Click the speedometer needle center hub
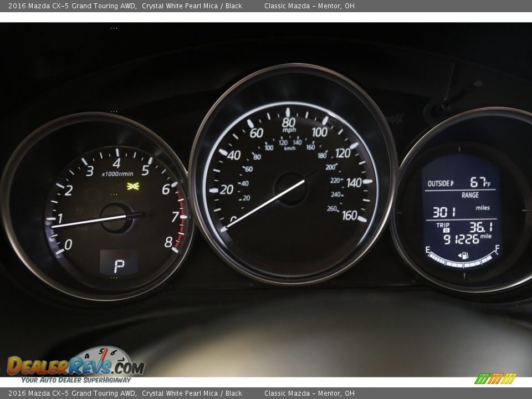532x399 pixels. tap(292, 188)
